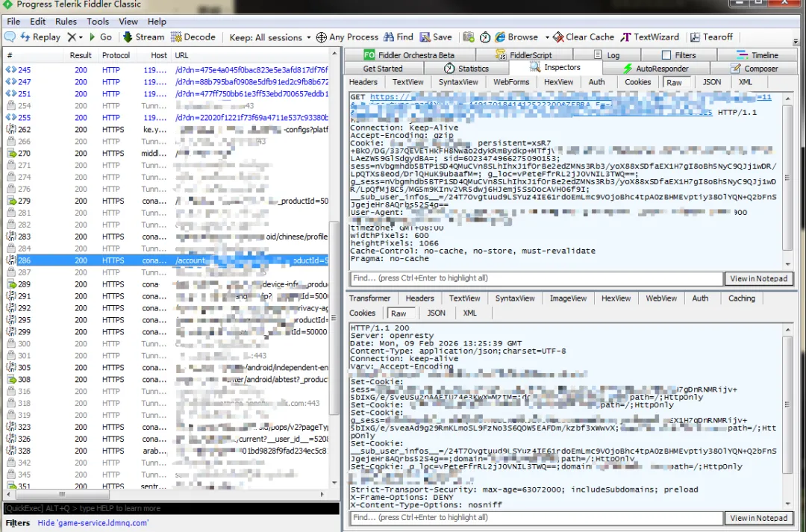Viewport: 806px width, 532px height.
Task: Click Browse toolbar button
Action: [516, 37]
